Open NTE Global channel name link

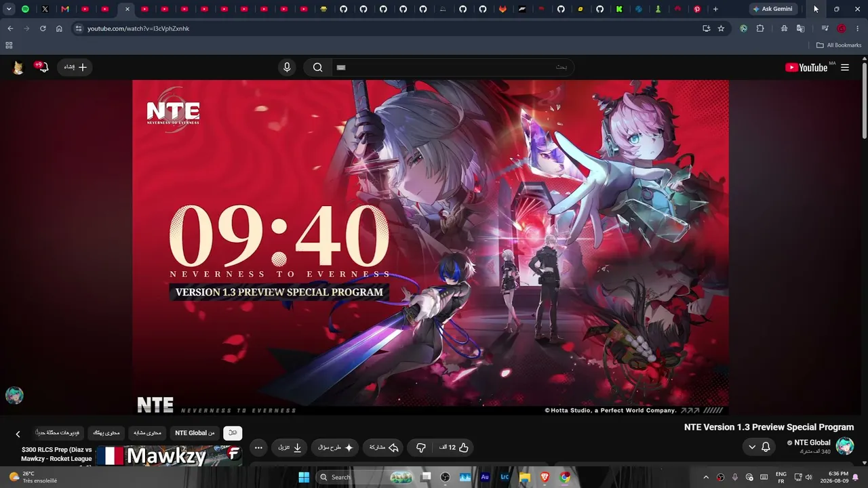pyautogui.click(x=812, y=443)
